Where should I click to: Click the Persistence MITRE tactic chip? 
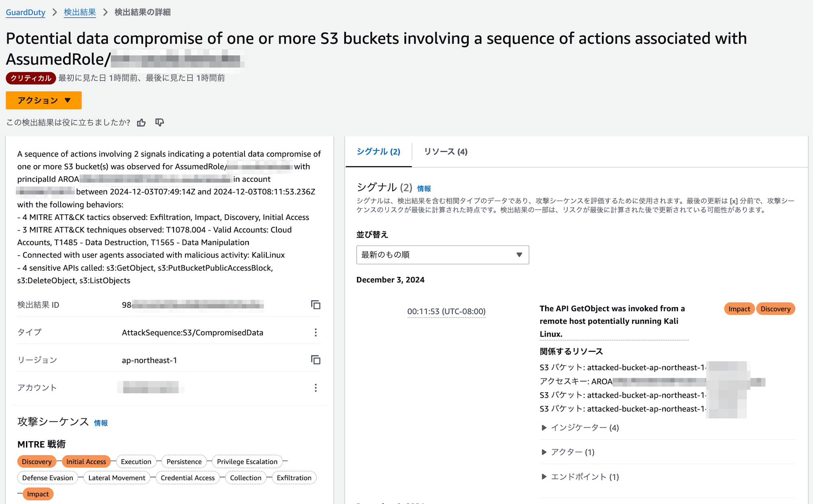[184, 462]
